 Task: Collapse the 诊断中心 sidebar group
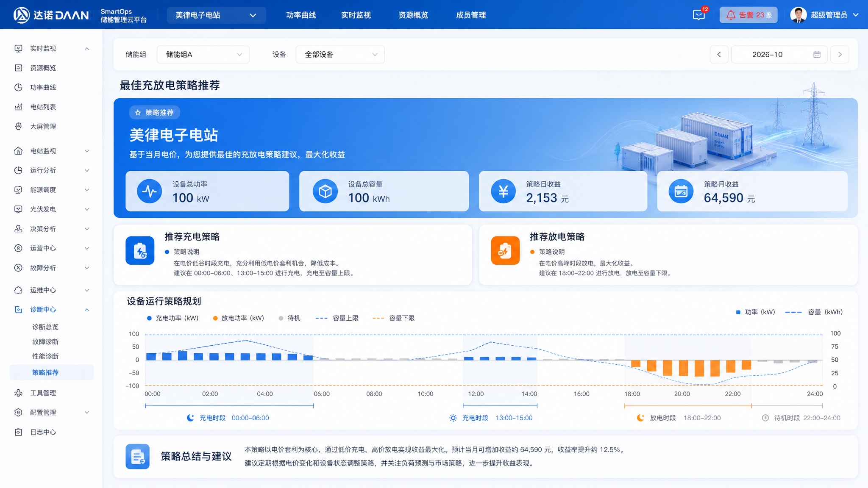[x=51, y=310]
